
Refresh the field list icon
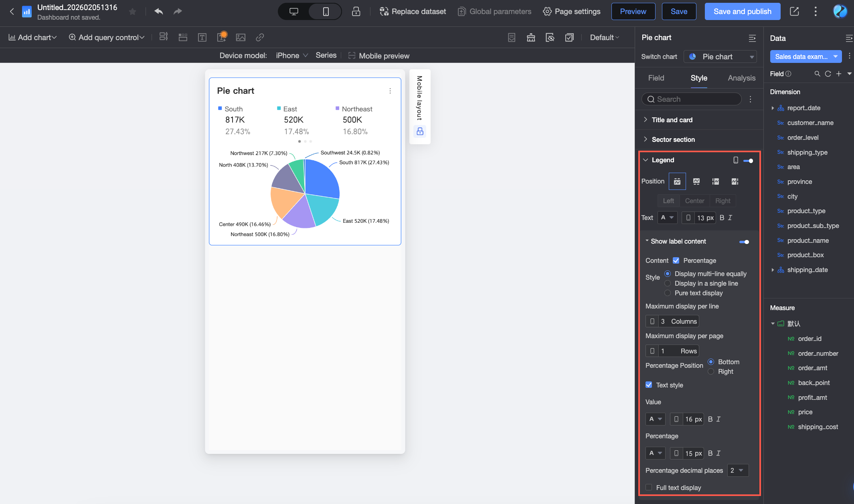click(x=828, y=74)
